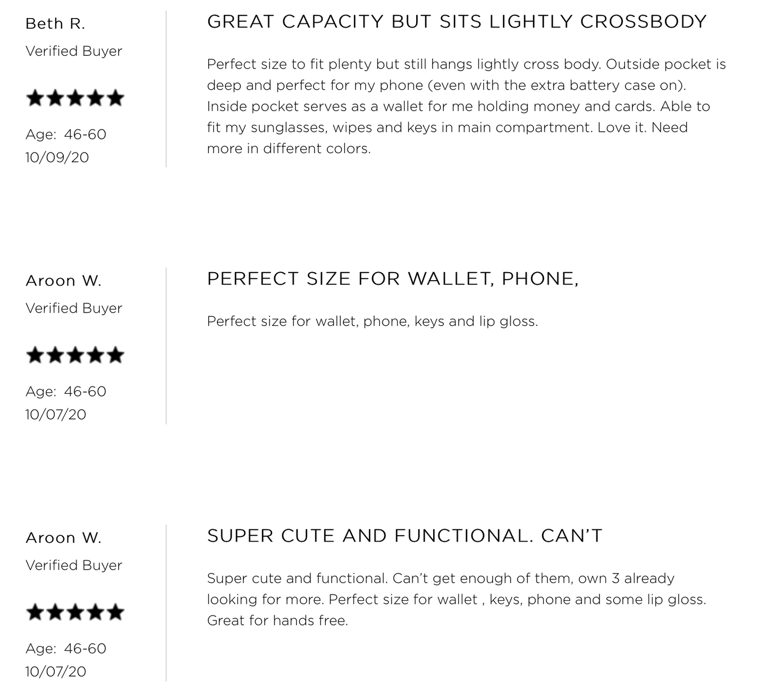Screen dimensions: 768x700
Task: Click the first star in Beth R.'s rating
Action: pos(35,98)
